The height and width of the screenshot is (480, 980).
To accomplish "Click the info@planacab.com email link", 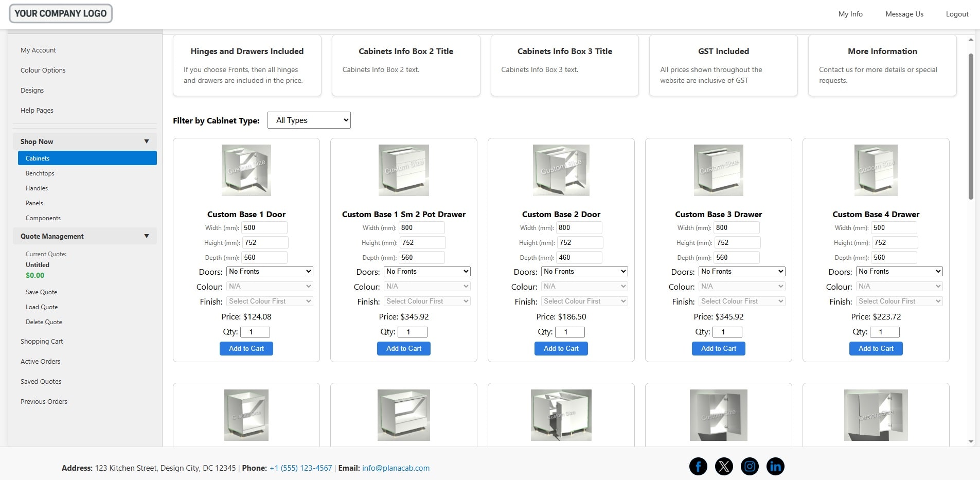I will click(396, 468).
